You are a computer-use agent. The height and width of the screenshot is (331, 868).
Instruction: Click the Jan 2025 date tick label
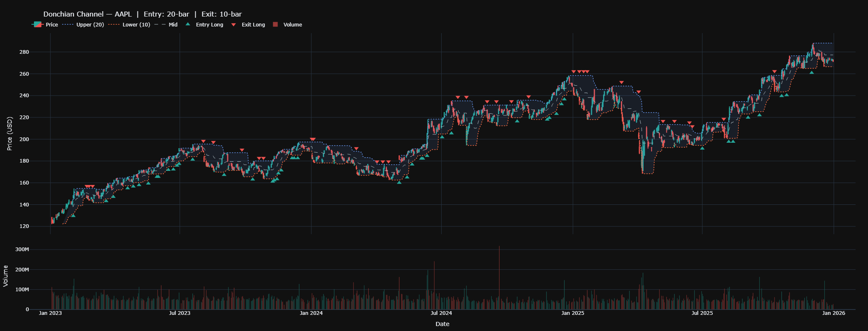pyautogui.click(x=573, y=313)
